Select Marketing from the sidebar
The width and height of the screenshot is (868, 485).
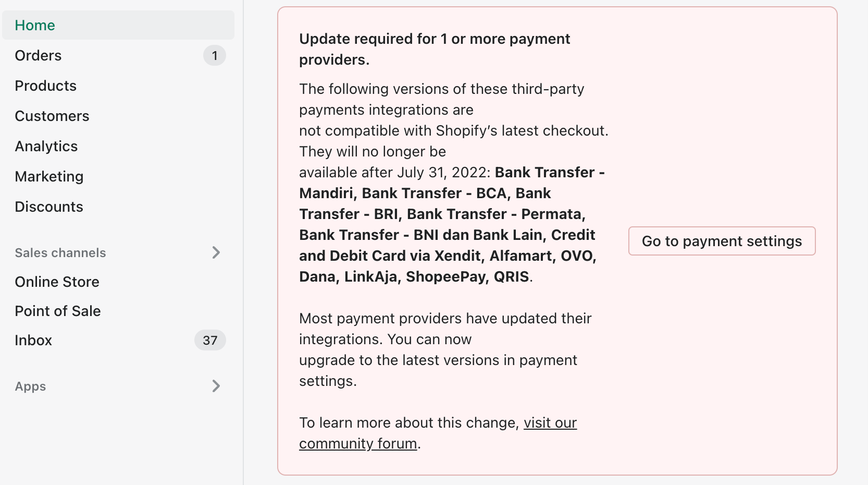pyautogui.click(x=49, y=176)
